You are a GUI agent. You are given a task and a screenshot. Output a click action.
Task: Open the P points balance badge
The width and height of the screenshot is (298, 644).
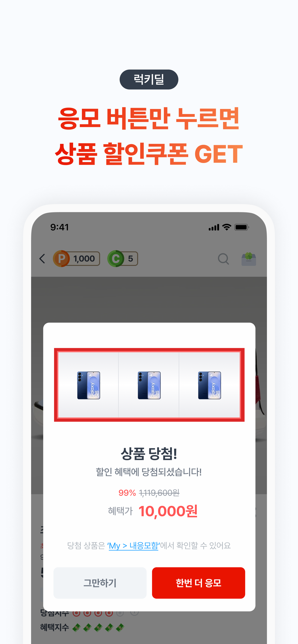76,258
